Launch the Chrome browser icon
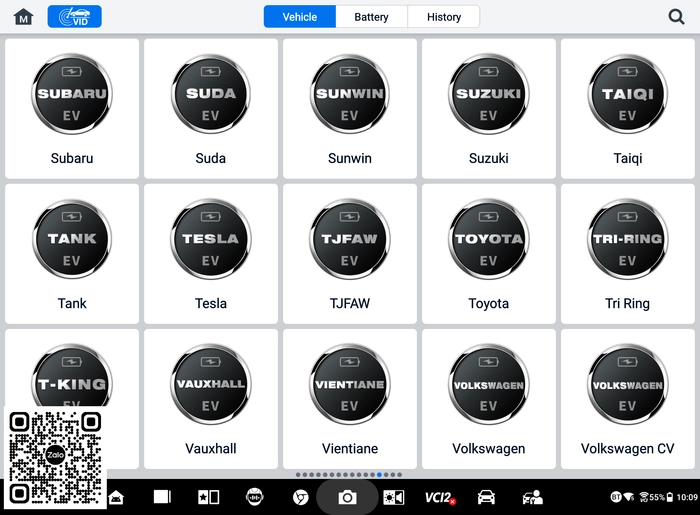The width and height of the screenshot is (700, 515). (300, 497)
